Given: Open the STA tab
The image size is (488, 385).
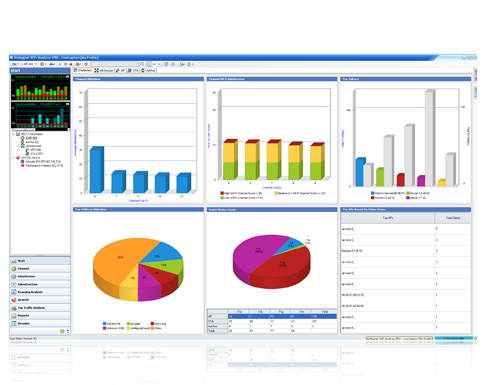Looking at the screenshot, I should 133,70.
